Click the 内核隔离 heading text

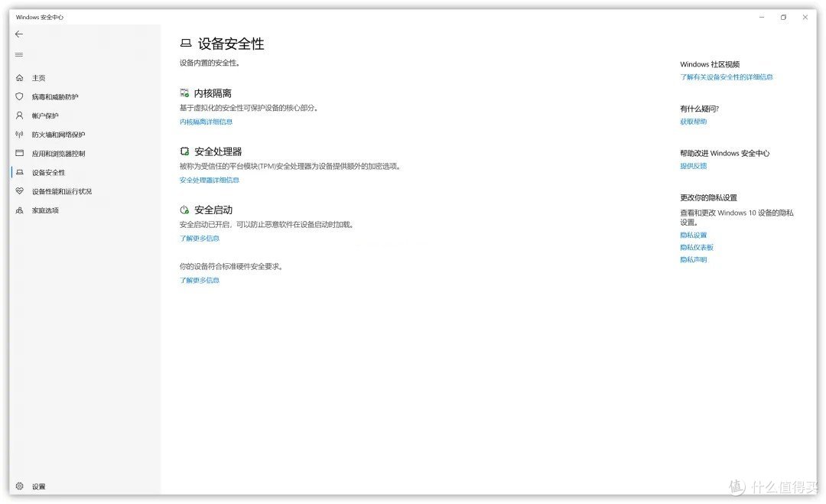[213, 93]
